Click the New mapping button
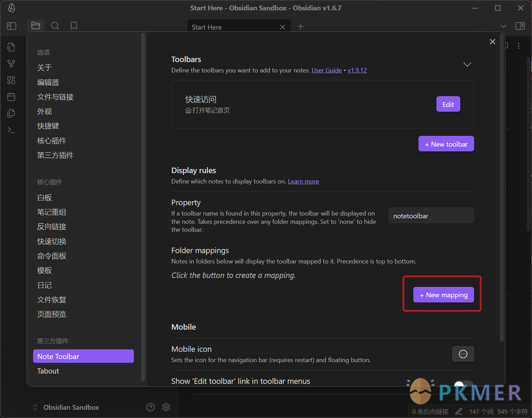Image resolution: width=532 pixels, height=418 pixels. [x=443, y=295]
